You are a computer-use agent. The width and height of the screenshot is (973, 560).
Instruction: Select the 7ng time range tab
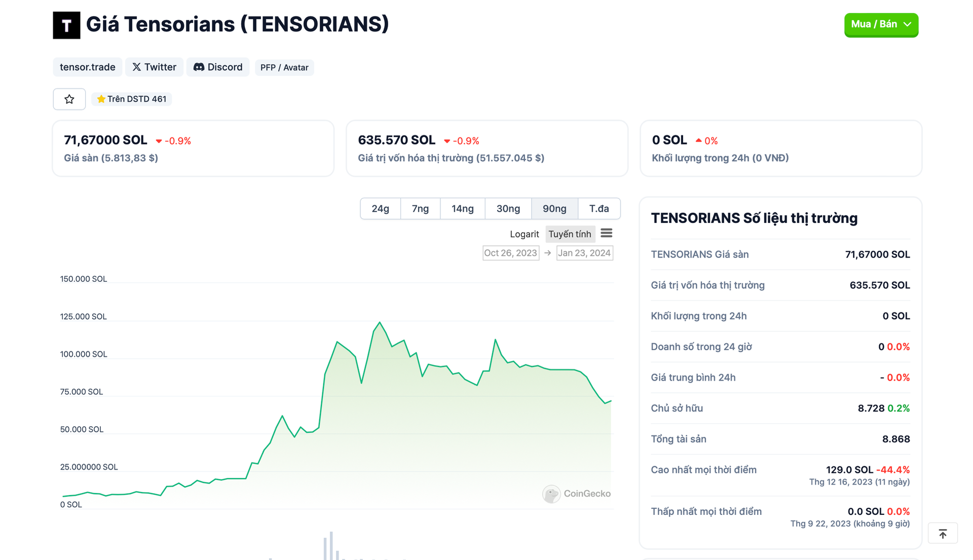pos(420,208)
